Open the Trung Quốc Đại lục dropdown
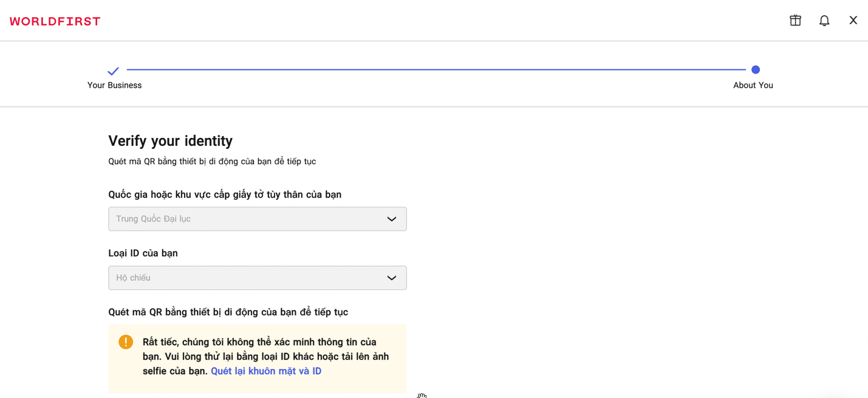Image resolution: width=868 pixels, height=398 pixels. (243, 219)
